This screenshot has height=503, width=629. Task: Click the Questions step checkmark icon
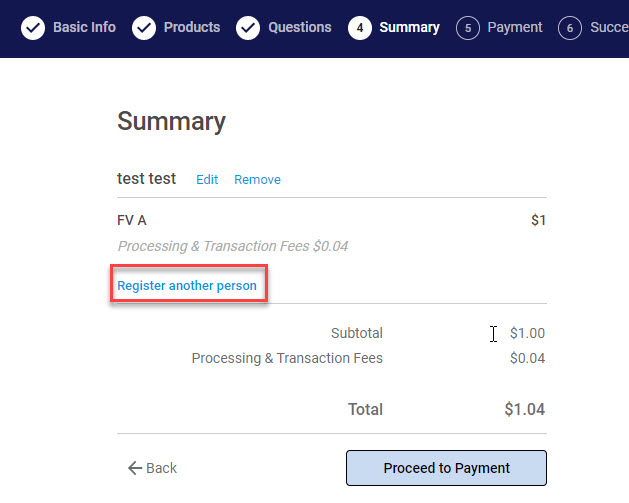click(x=248, y=28)
